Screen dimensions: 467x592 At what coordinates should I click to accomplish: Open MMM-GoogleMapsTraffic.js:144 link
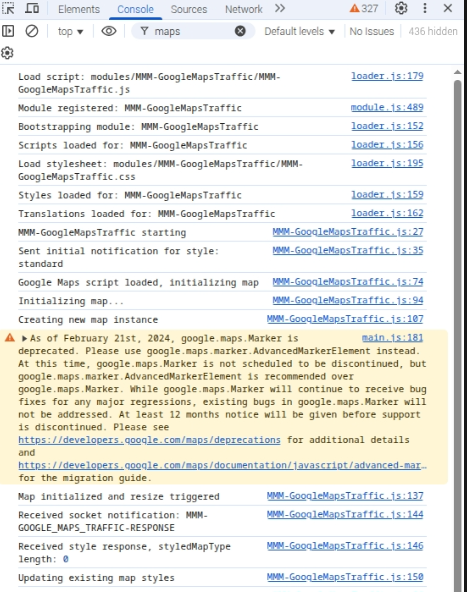click(345, 514)
